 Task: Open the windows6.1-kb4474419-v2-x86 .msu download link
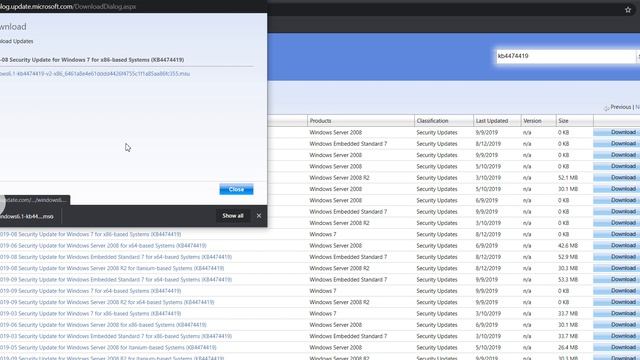point(95,74)
